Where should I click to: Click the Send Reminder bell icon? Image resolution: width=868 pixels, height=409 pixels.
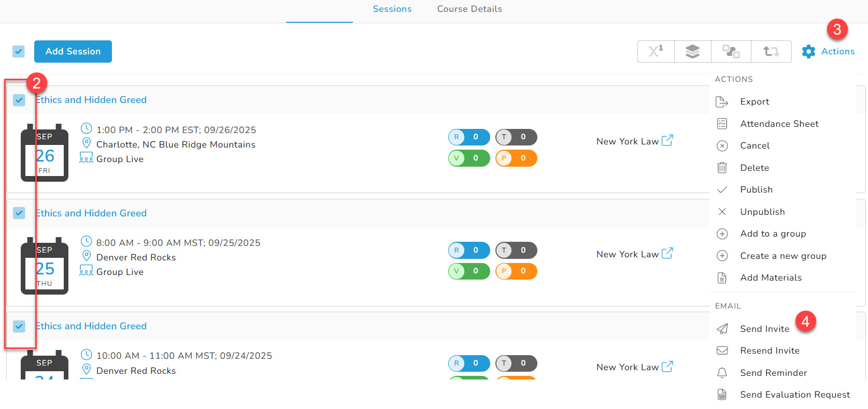(x=722, y=373)
